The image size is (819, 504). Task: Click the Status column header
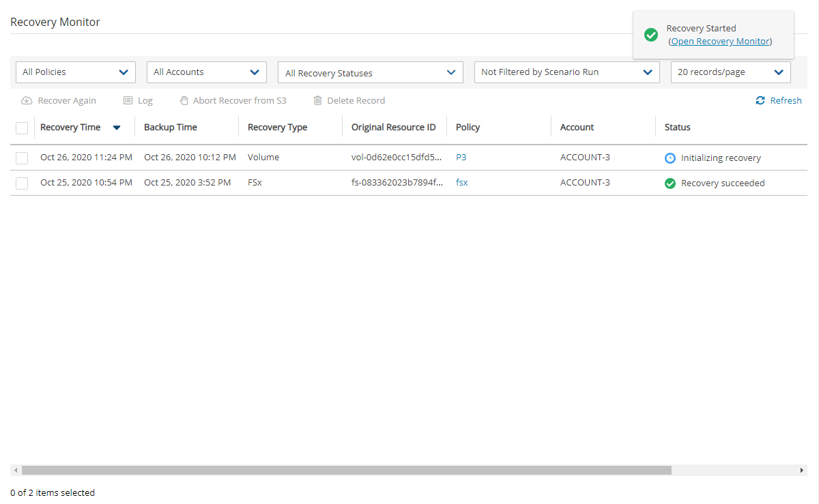point(677,128)
